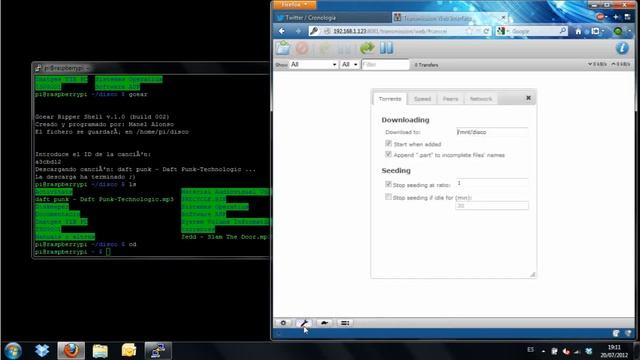The height and width of the screenshot is (360, 640).
Task: Toggle Append .part to incomplete files checkbox
Action: click(x=388, y=154)
